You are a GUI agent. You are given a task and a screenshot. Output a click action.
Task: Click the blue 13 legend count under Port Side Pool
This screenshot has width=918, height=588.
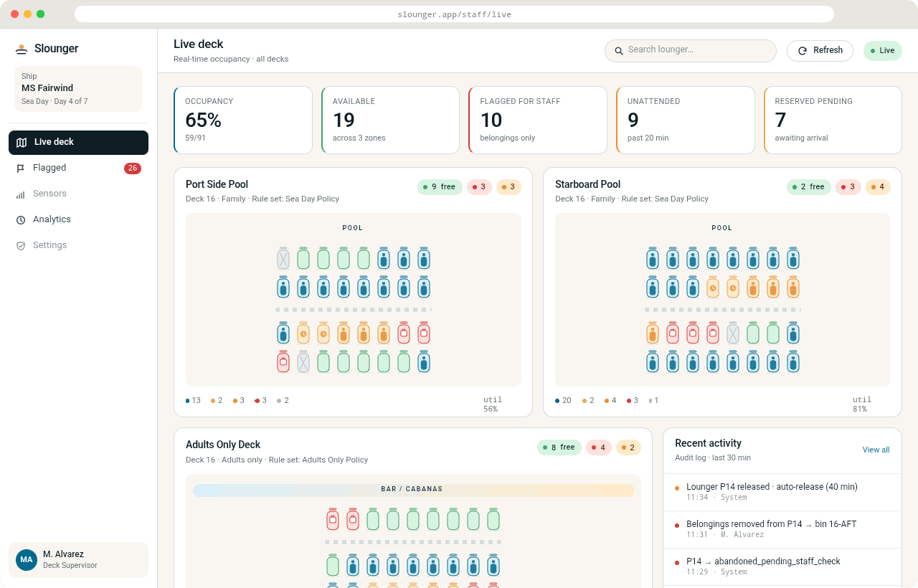(194, 400)
